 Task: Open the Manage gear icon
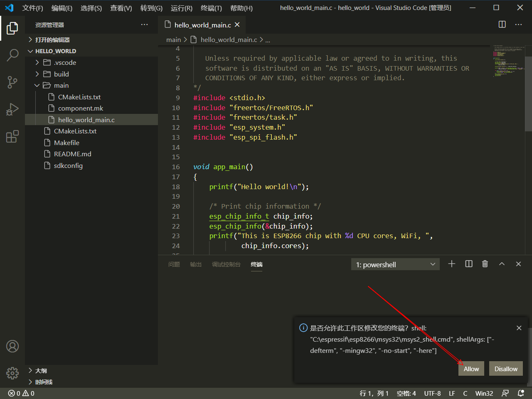click(12, 373)
